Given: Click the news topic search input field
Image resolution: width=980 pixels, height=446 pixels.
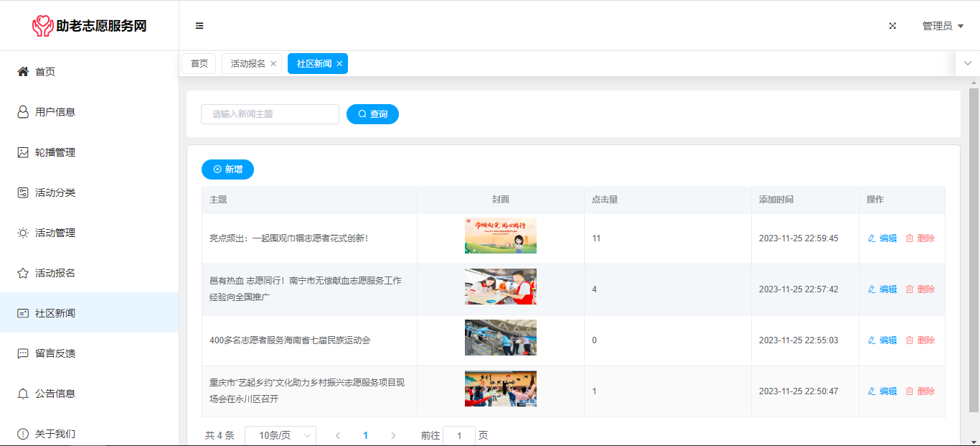Looking at the screenshot, I should click(270, 114).
